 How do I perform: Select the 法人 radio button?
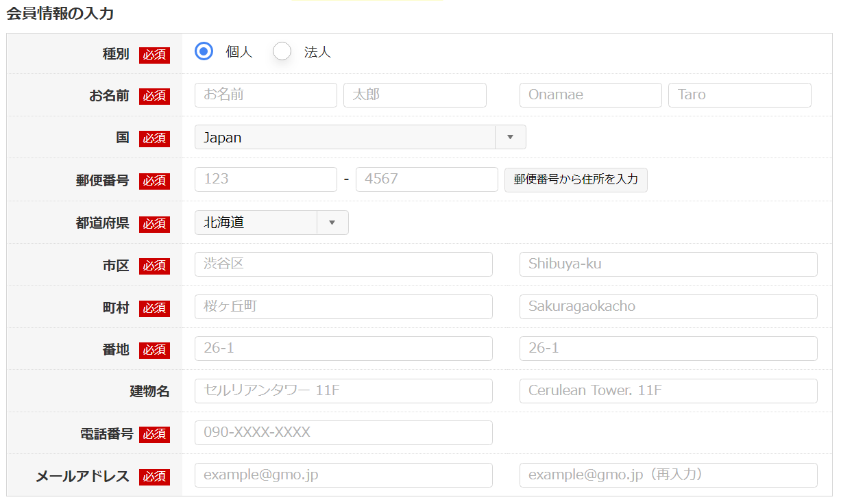coord(282,51)
